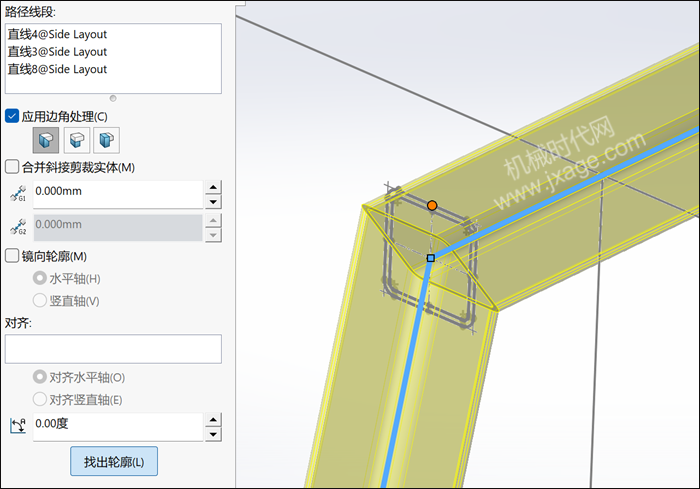Click the G1 gap 0.000mm field
The image size is (700, 489).
118,194
